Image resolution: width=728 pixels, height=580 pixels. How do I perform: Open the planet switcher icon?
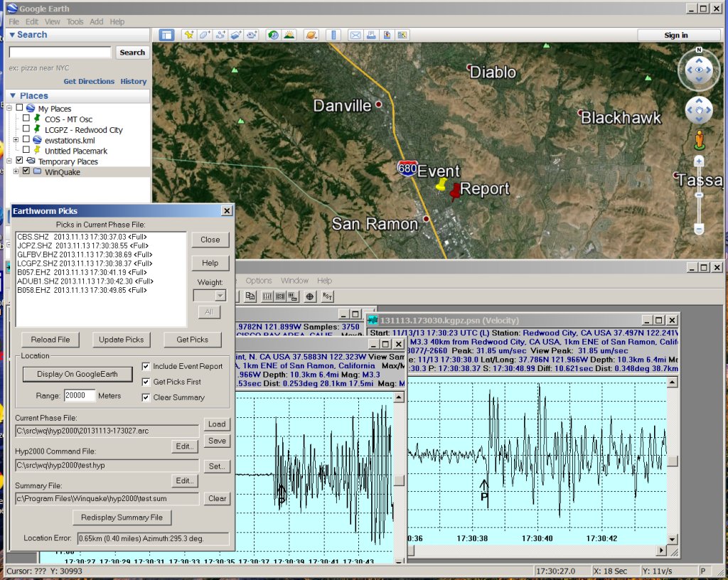311,36
